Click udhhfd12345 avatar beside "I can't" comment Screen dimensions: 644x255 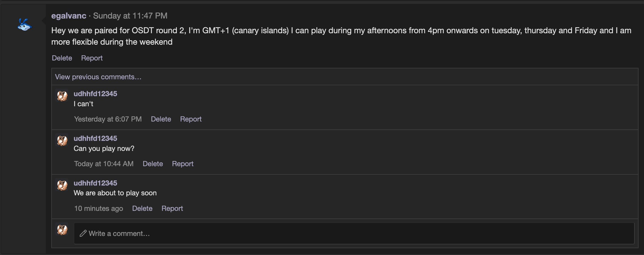pyautogui.click(x=62, y=96)
